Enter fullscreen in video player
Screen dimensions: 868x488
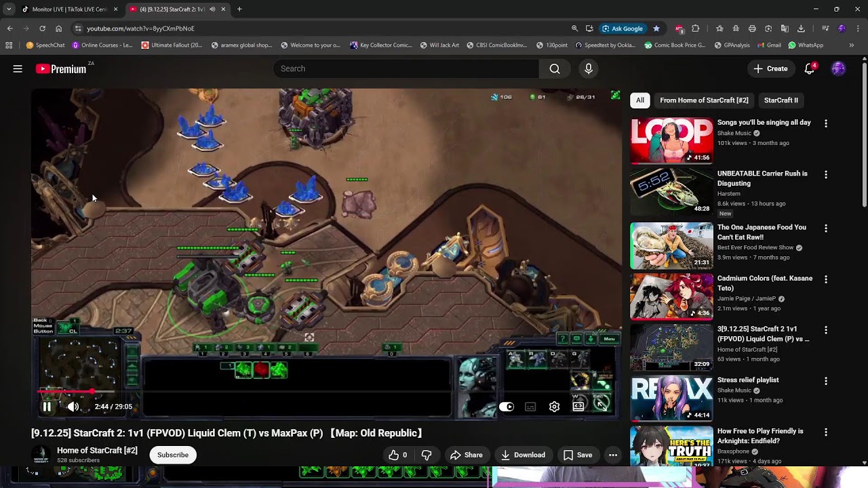click(x=601, y=407)
